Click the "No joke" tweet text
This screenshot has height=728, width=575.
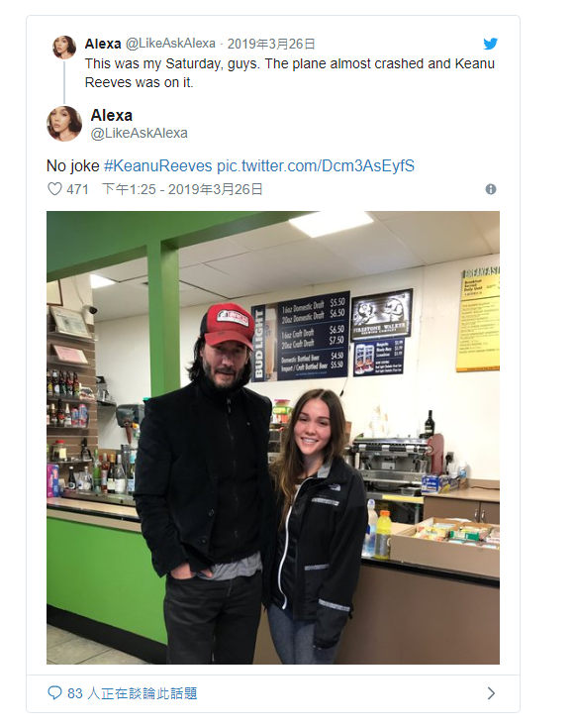point(73,165)
